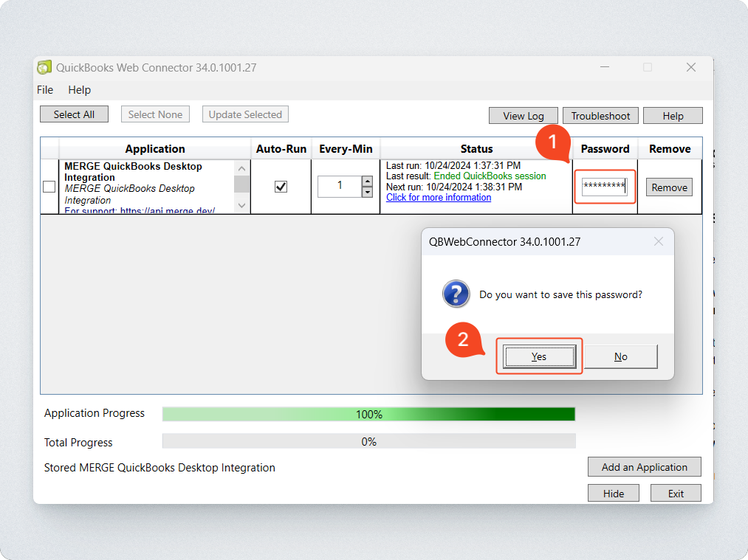Open the Help menu

(79, 89)
